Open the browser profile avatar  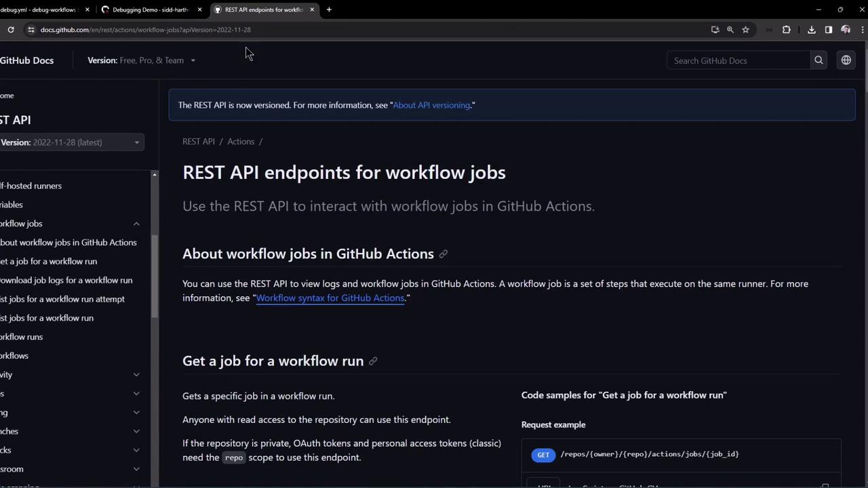846,30
